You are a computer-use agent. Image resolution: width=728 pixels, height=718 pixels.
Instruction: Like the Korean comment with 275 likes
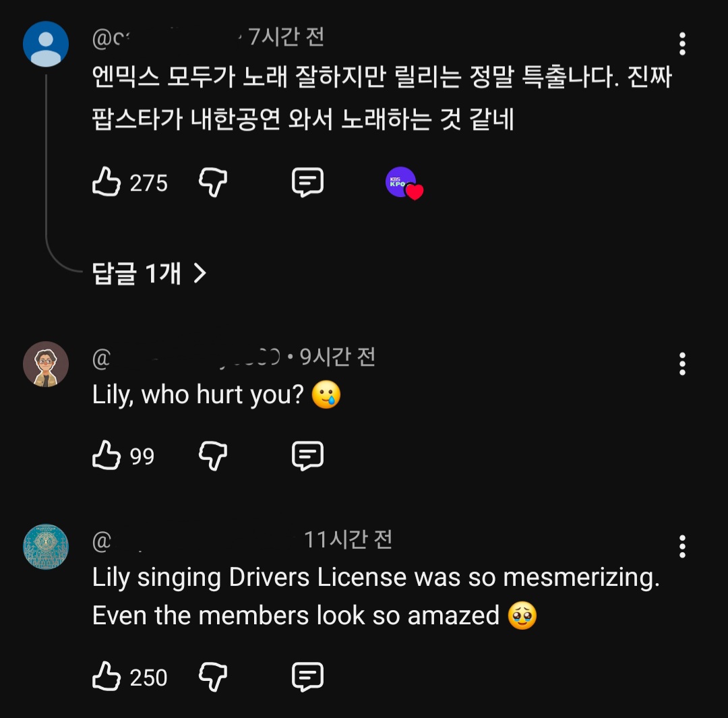point(107,183)
